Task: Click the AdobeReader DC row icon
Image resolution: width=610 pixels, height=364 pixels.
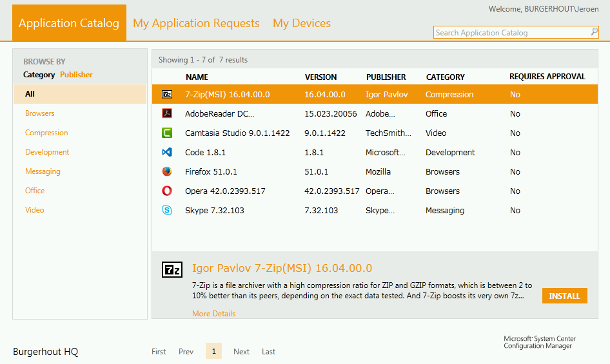Action: [167, 113]
